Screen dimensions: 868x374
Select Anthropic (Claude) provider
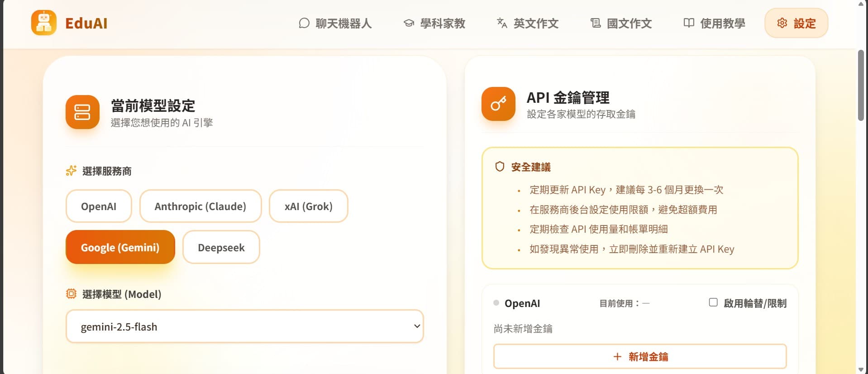(200, 206)
